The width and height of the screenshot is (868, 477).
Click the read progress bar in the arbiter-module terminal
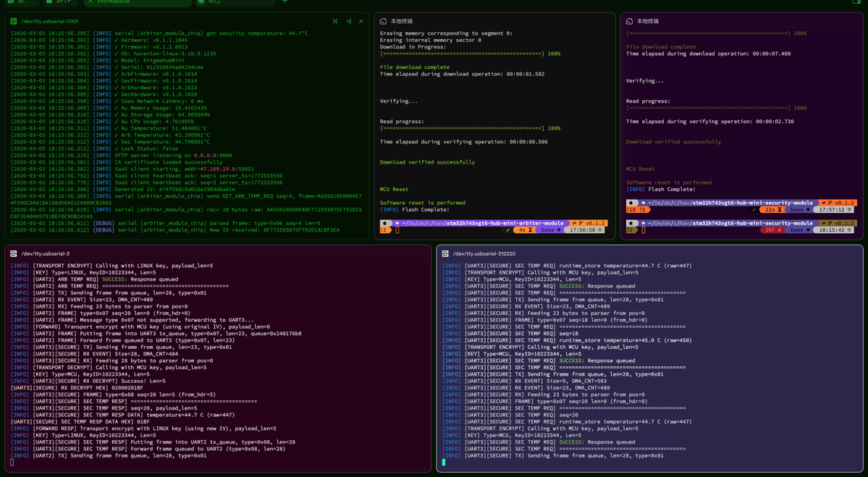pyautogui.click(x=470, y=128)
